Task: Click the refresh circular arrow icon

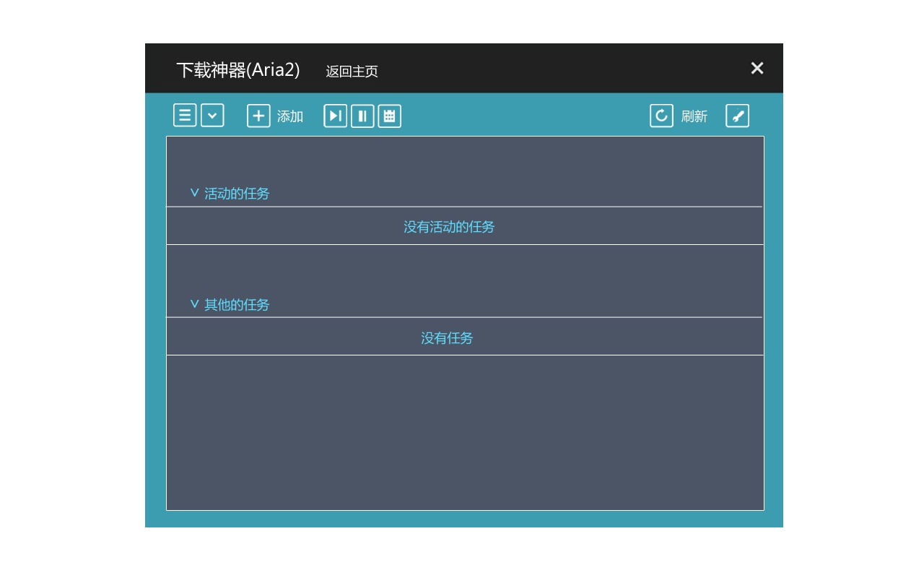Action: 661,116
